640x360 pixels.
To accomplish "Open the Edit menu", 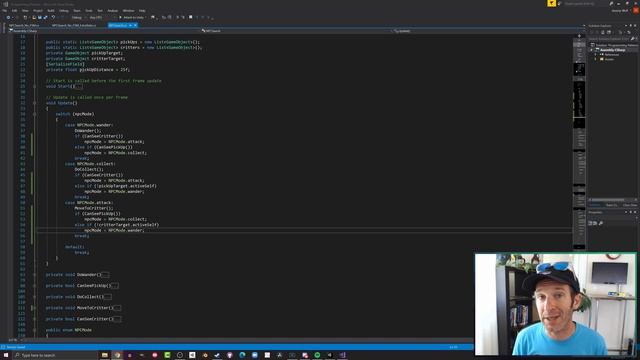I will click(14, 11).
